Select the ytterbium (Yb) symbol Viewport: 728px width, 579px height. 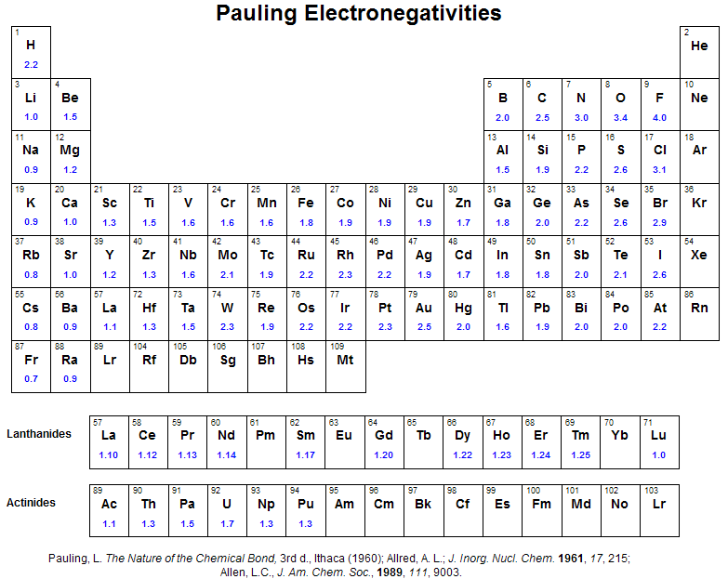[619, 435]
